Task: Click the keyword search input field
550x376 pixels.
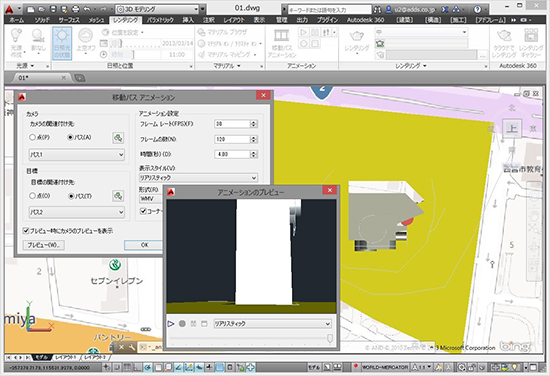Action: click(329, 10)
